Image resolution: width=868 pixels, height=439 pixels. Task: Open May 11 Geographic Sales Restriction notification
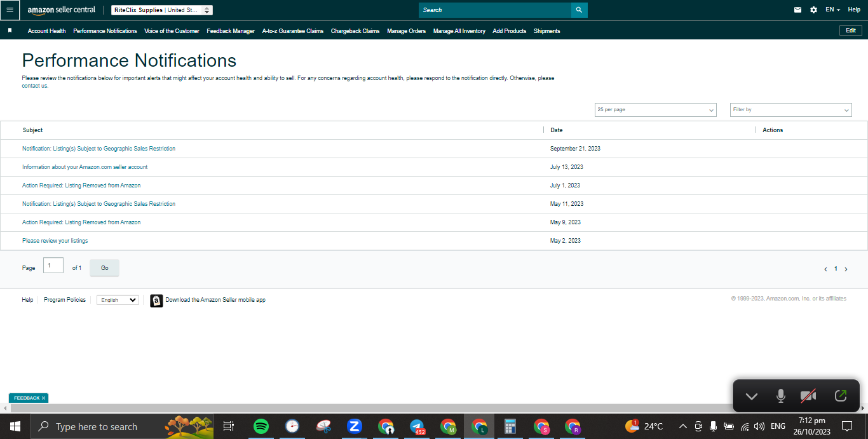[x=98, y=204]
